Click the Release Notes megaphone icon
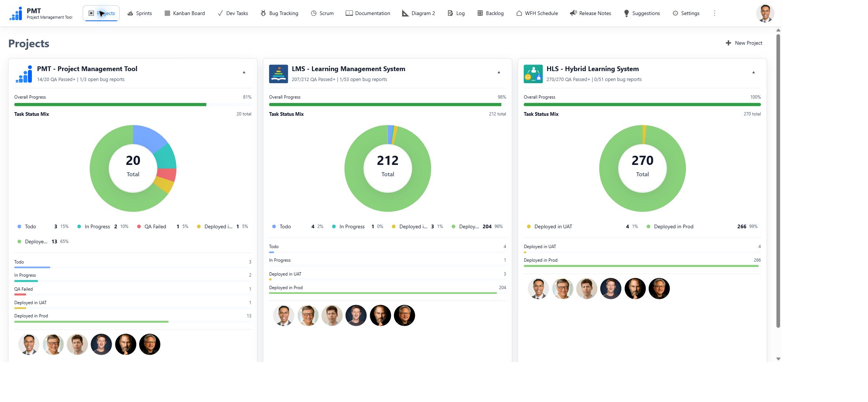Screen dimensions: 868x402 pyautogui.click(x=573, y=13)
